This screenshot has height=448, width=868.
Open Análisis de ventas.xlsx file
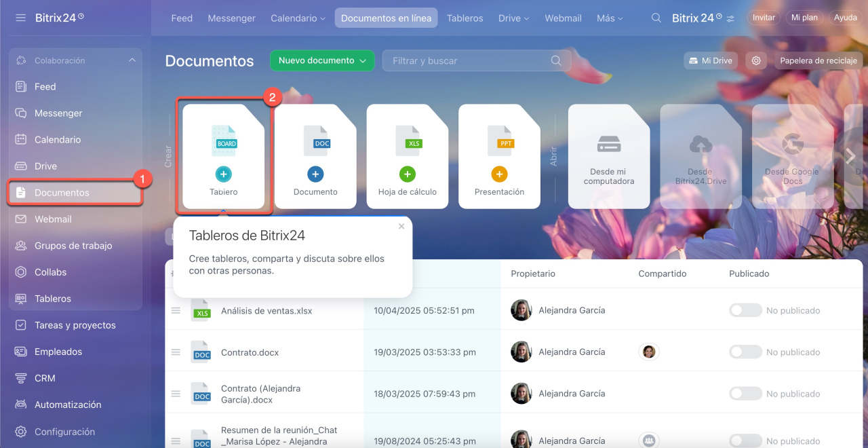click(267, 311)
